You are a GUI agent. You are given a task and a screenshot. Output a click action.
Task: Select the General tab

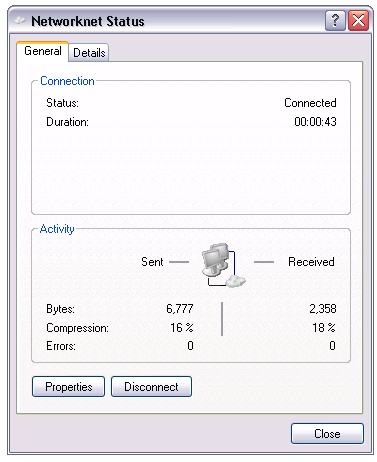pos(43,51)
